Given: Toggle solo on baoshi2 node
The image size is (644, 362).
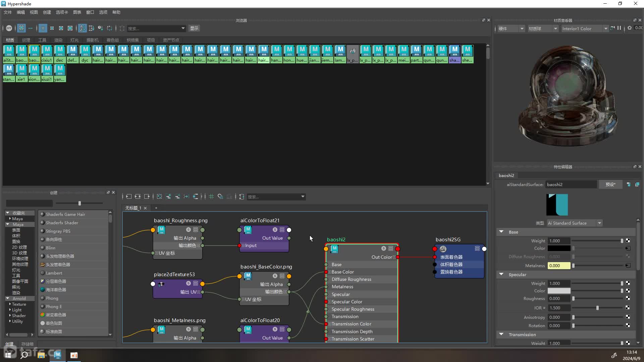Looking at the screenshot, I should [x=383, y=248].
